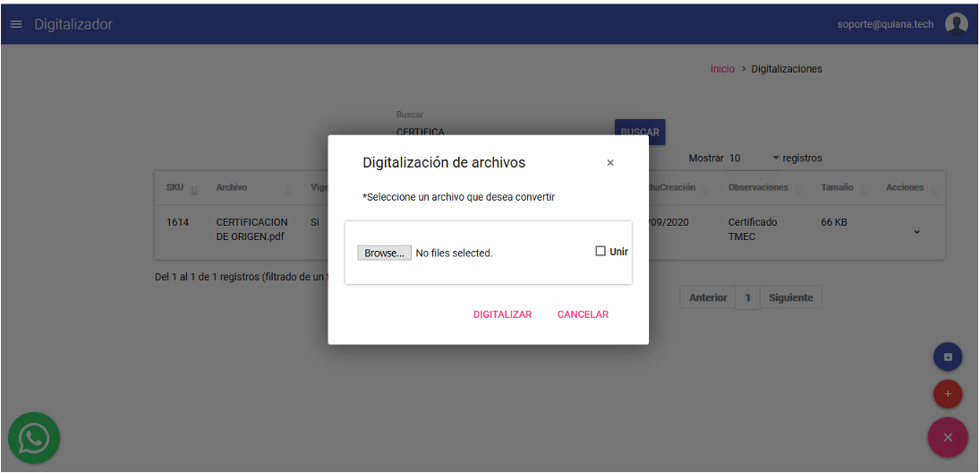
Task: Click the No files selected. label
Action: click(x=455, y=254)
